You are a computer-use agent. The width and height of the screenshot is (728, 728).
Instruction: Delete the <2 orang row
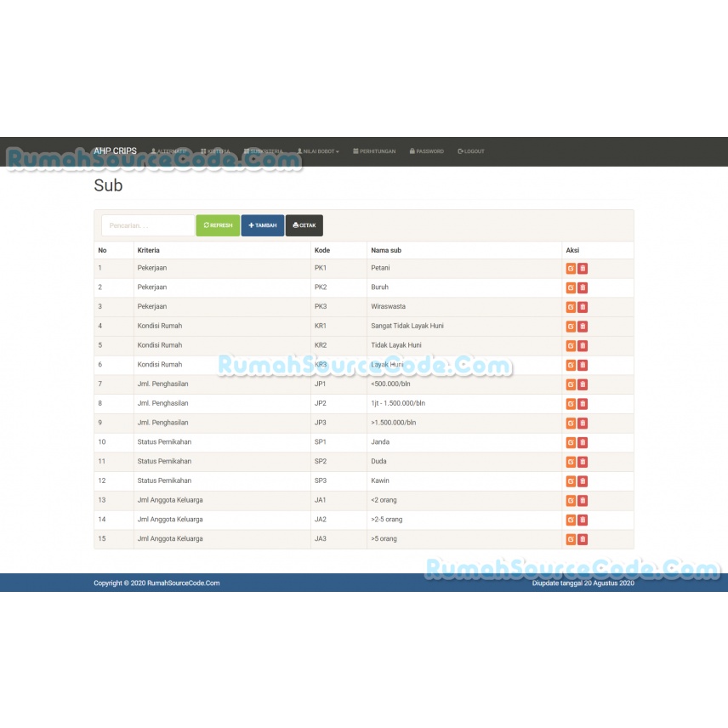583,500
